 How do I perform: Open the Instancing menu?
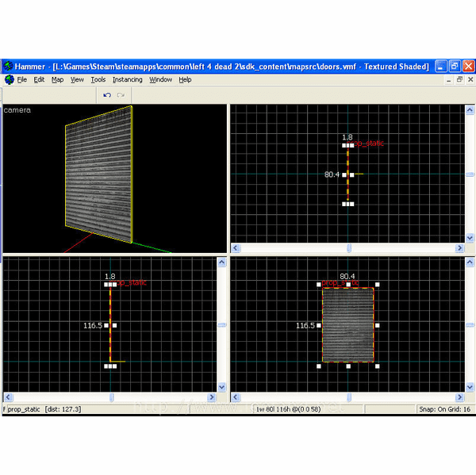pos(127,80)
